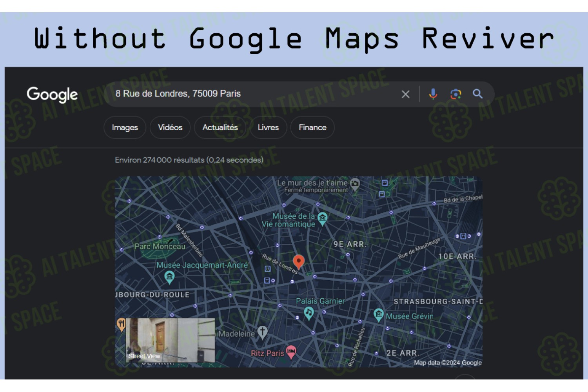Click the Parc Monceau label

[160, 247]
